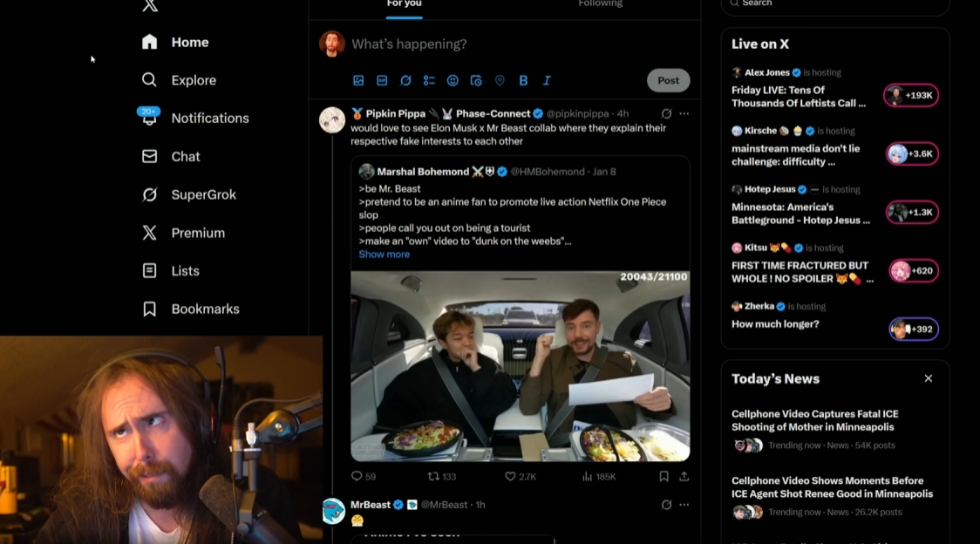Click the share icon on Pipkin Pippa's post
This screenshot has height=544, width=980.
(684, 477)
